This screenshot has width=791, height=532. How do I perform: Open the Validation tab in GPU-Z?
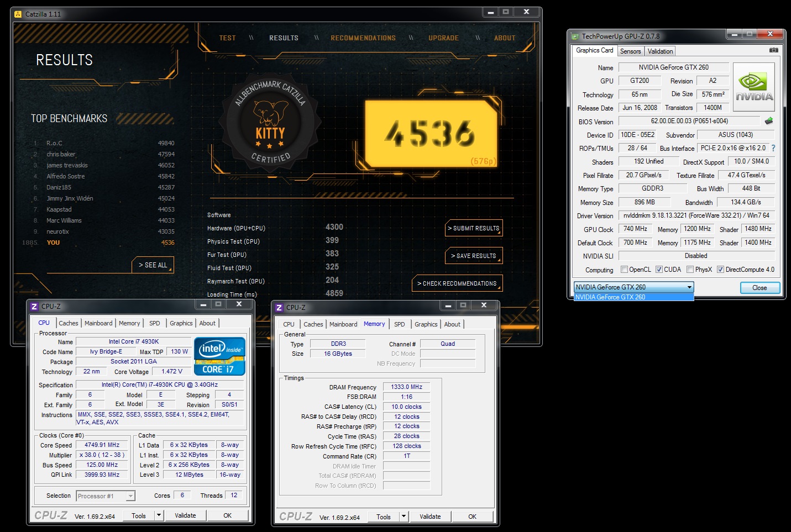coord(660,51)
